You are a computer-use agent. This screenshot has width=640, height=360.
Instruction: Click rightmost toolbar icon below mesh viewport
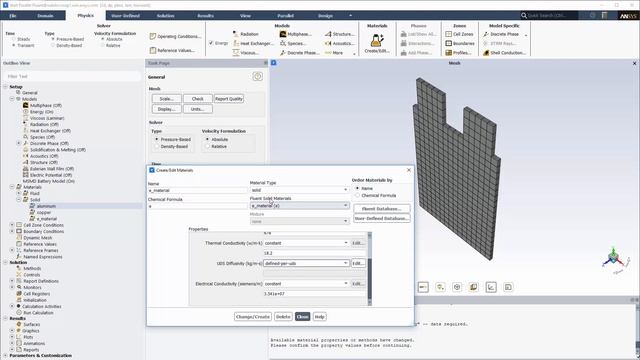tap(508, 287)
